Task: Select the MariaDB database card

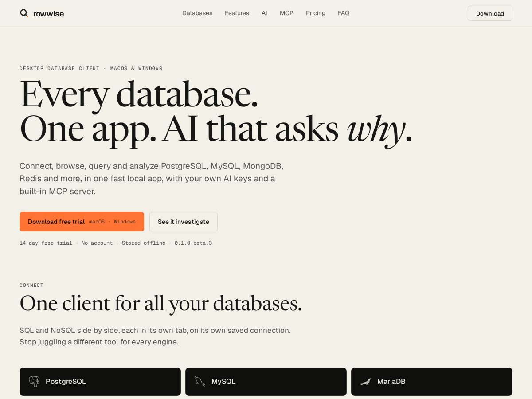Action: coord(432,382)
